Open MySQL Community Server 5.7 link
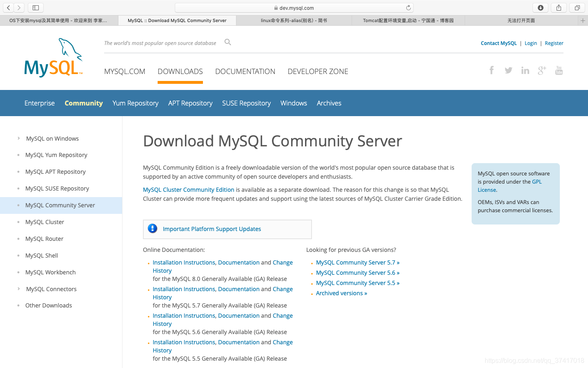The height and width of the screenshot is (368, 588). coord(358,263)
